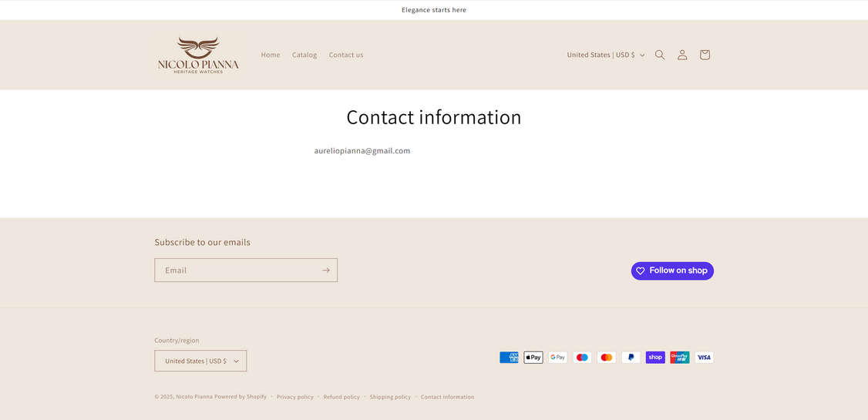Open the Catalog menu item
The width and height of the screenshot is (868, 420).
click(304, 55)
